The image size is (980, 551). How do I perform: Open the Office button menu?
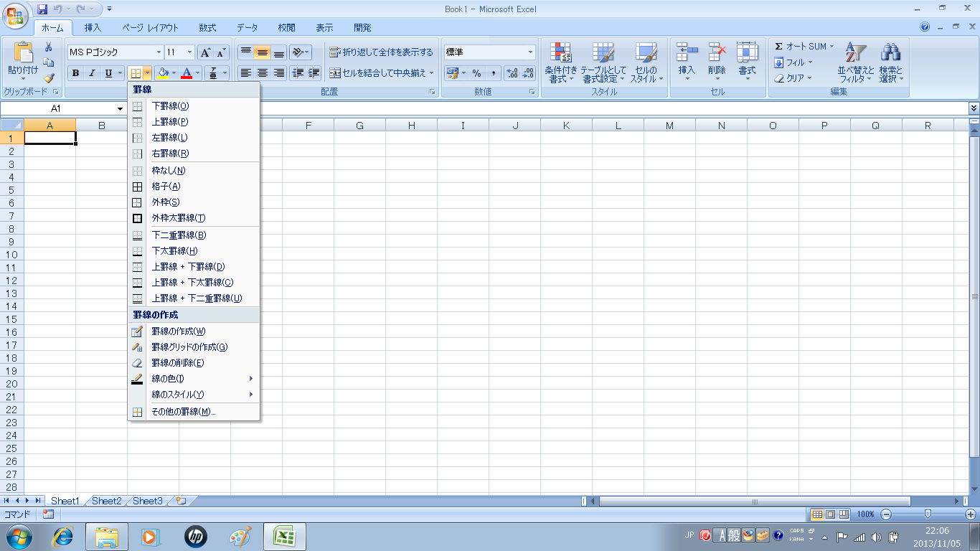click(14, 14)
